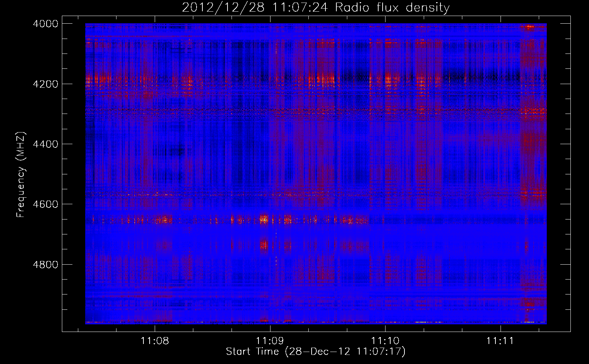
Task: Click the 4800 frequency tick label
Action: tap(46, 265)
